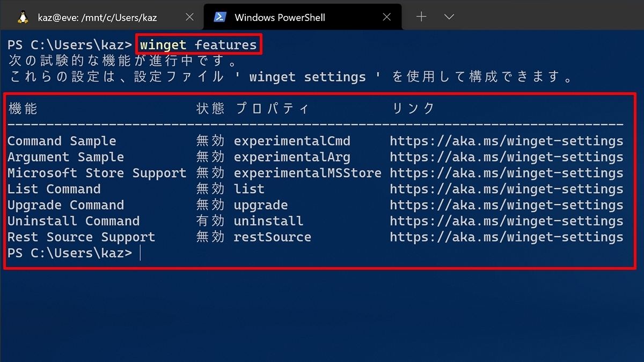Click the 'winget settings' text in message
Screen dimensions: 644x362
click(x=308, y=77)
